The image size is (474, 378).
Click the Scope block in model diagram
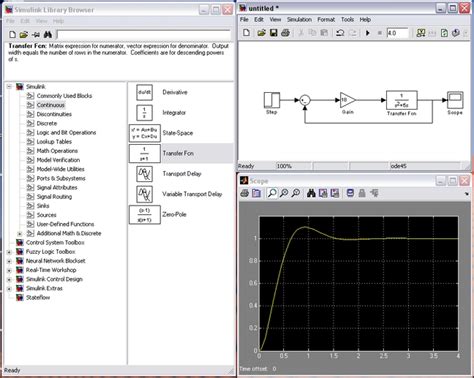[x=455, y=100]
